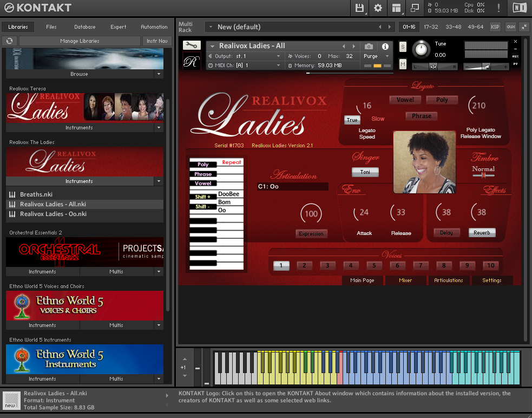Select the next multi preset arrow
532x418 pixels.
390,27
